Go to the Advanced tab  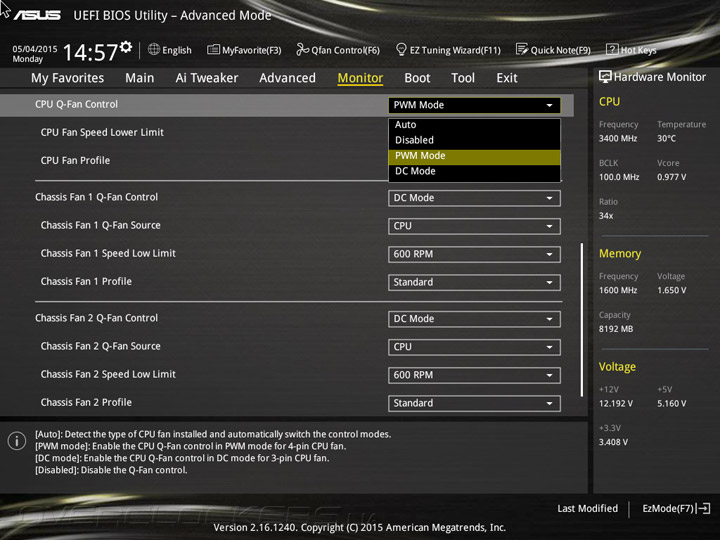point(287,78)
